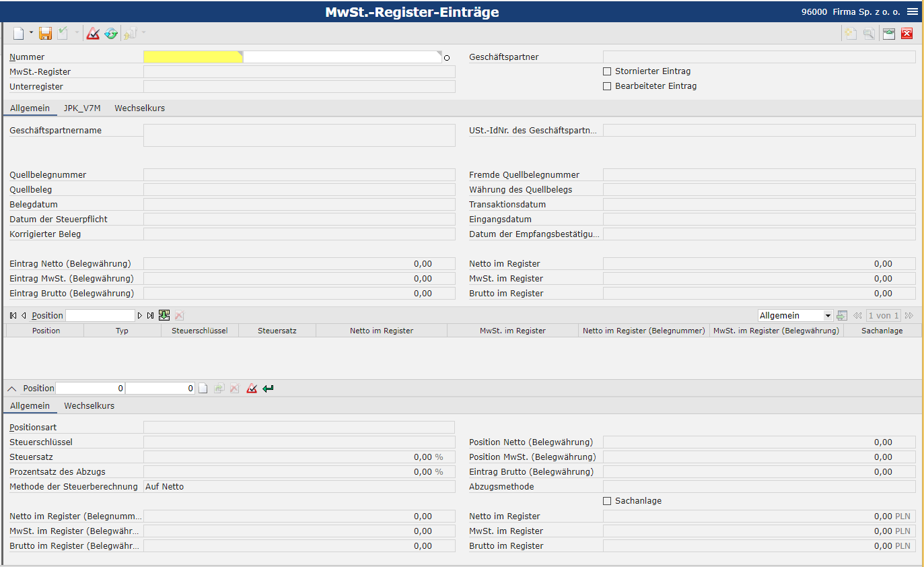Refresh data using the circular arrows icon
924x567 pixels.
[111, 34]
